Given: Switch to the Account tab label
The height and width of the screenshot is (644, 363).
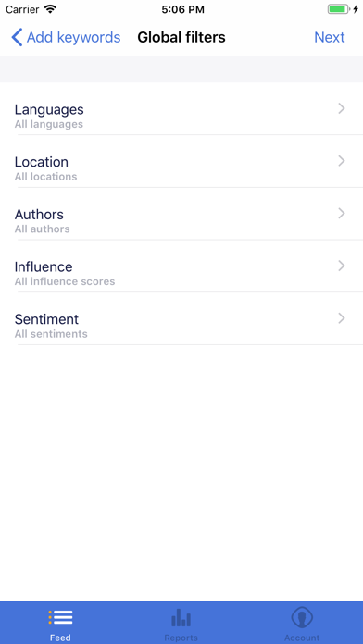Looking at the screenshot, I should (x=302, y=638).
